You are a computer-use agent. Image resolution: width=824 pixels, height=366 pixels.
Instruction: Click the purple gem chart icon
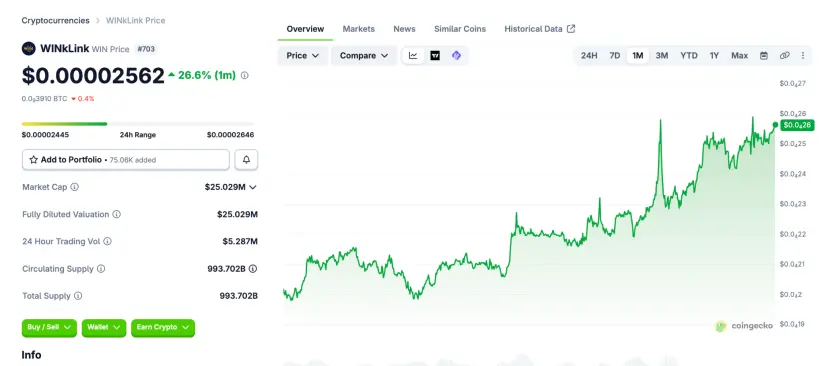tap(456, 56)
